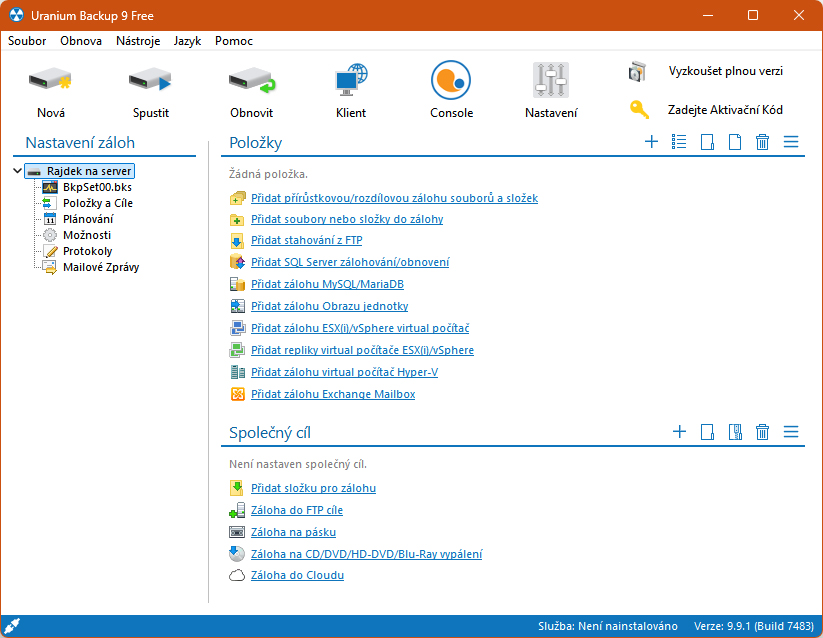Click Zadejte Aktivační Kód button
Viewport: 823px width, 638px height.
pyautogui.click(x=725, y=110)
